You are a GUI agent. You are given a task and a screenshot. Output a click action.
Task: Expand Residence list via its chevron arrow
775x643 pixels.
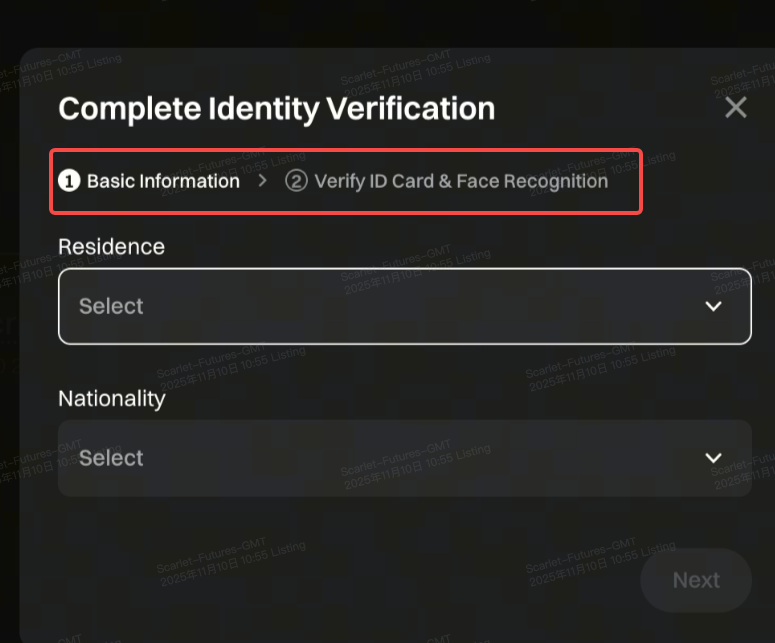pyautogui.click(x=713, y=306)
